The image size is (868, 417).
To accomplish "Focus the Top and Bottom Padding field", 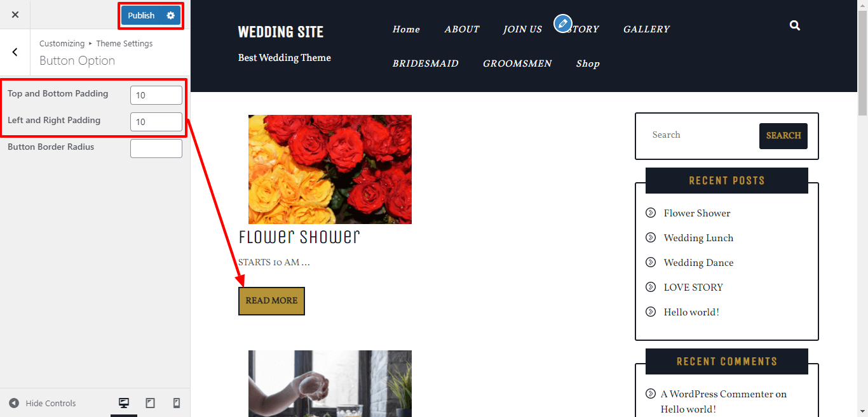I will coord(156,95).
